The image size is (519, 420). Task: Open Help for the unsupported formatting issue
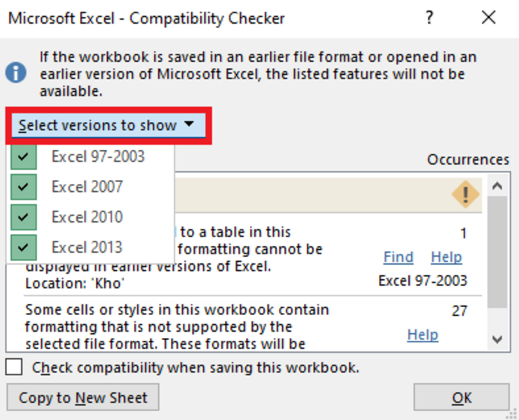422,335
